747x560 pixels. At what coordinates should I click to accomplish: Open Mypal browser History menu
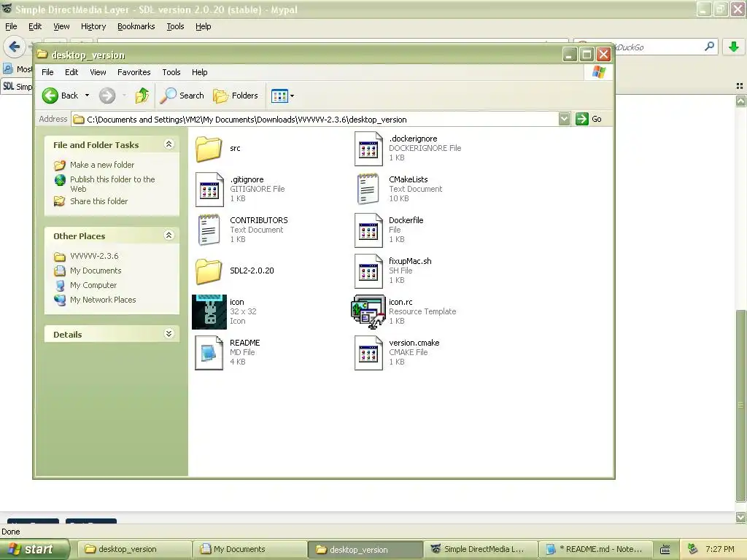click(x=93, y=27)
